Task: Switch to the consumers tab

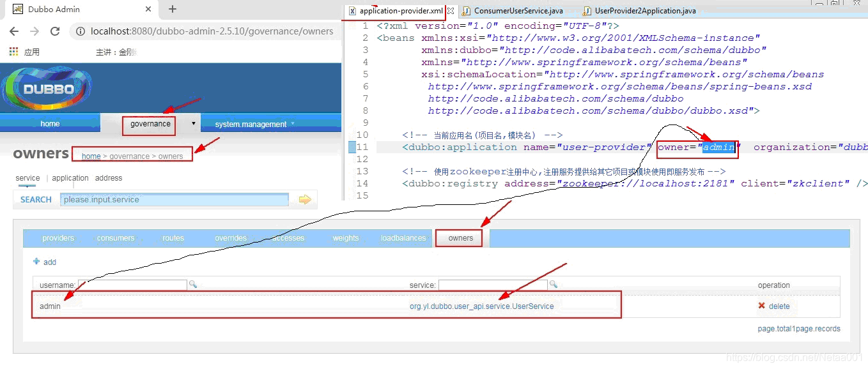Action: coord(116,238)
